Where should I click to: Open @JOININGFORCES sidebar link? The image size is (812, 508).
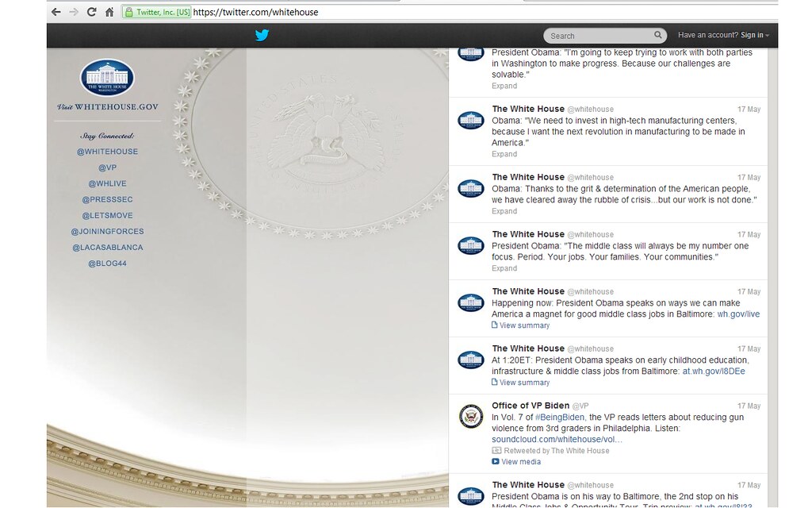[108, 231]
